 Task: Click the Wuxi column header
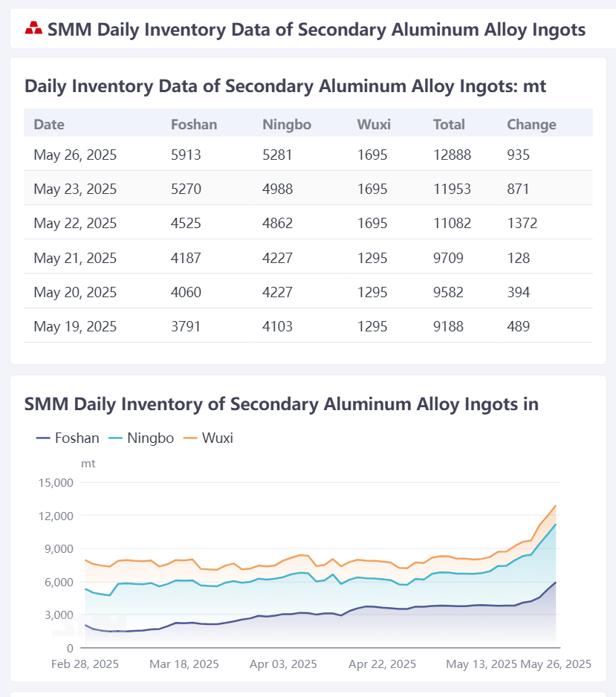(374, 125)
